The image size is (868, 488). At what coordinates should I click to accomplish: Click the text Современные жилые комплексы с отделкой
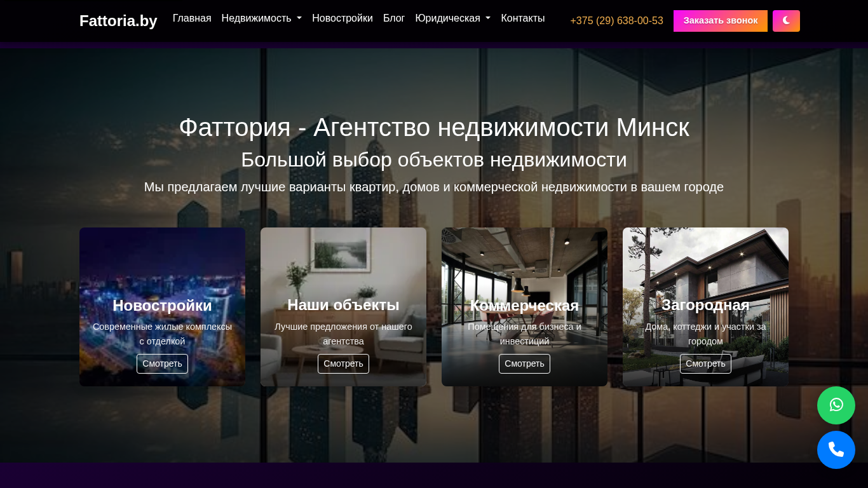pyautogui.click(x=162, y=334)
